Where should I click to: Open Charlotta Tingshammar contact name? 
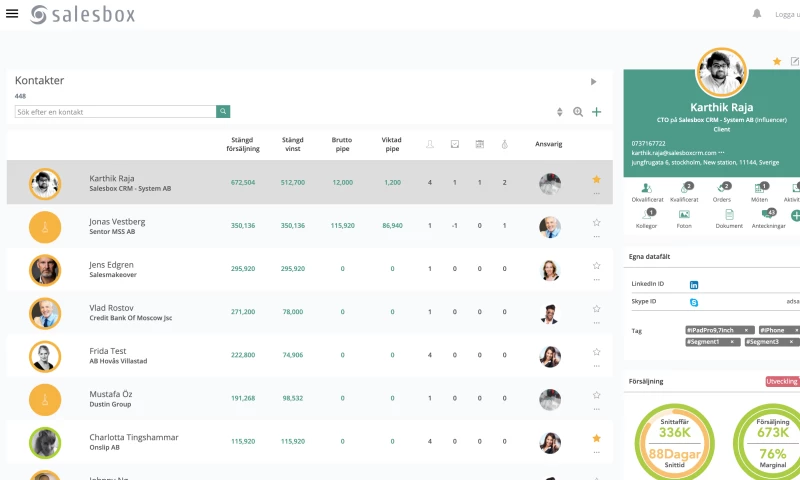(134, 437)
